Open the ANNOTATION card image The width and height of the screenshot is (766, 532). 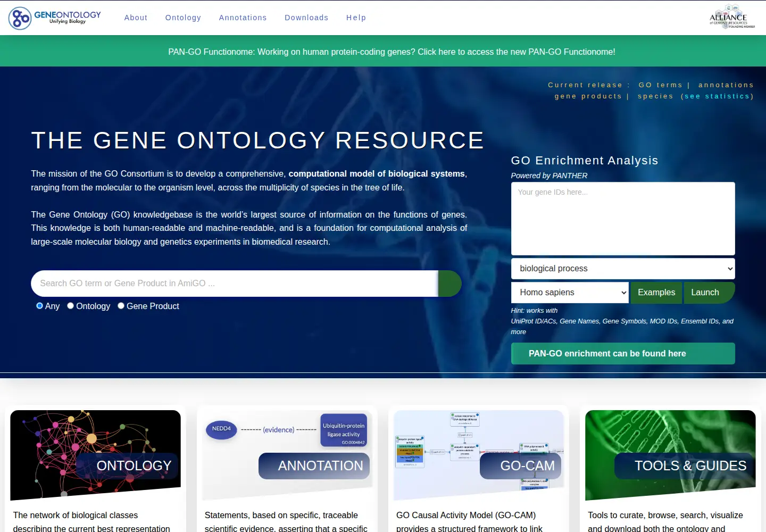point(287,455)
